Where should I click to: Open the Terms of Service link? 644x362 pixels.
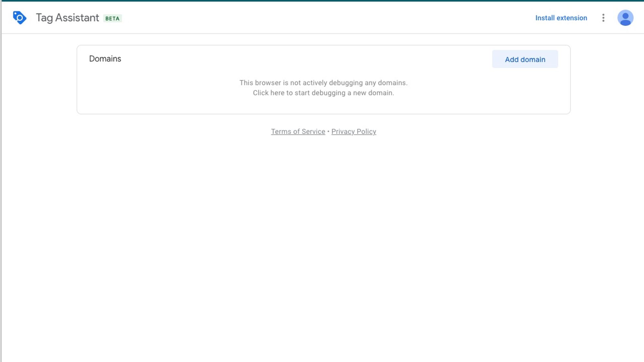click(x=298, y=132)
